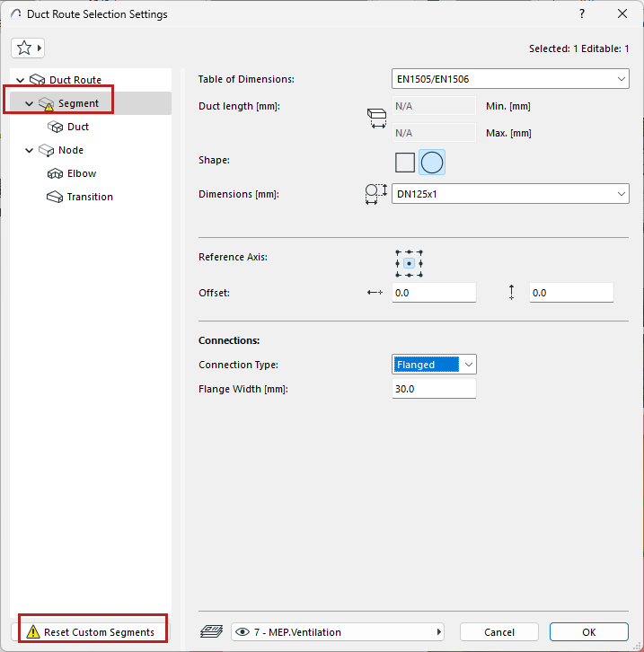
Task: Confirm settings with OK button
Action: click(588, 632)
